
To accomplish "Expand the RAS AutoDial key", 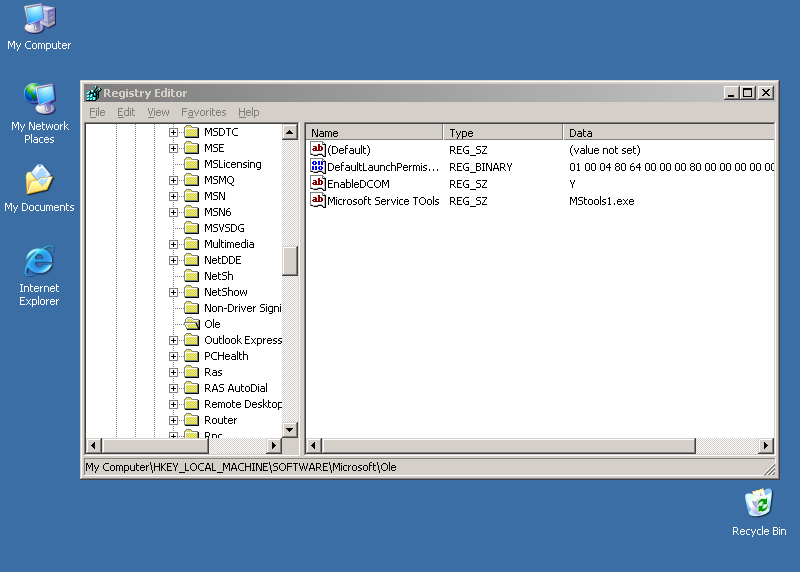I will 173,388.
